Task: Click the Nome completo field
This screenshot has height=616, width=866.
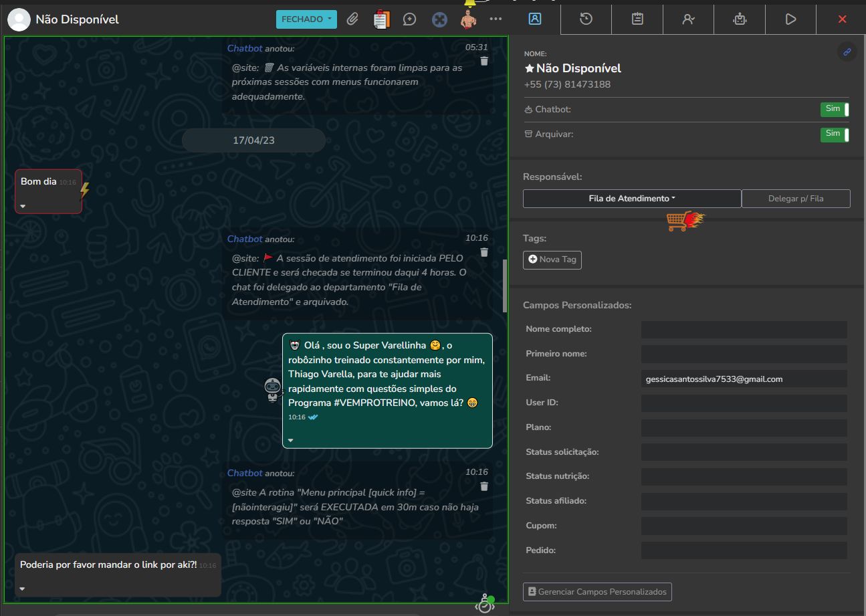Action: (x=744, y=329)
